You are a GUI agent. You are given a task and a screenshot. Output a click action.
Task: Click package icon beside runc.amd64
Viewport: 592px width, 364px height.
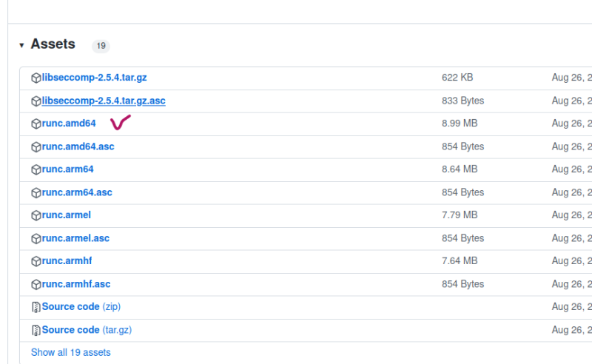(x=36, y=124)
